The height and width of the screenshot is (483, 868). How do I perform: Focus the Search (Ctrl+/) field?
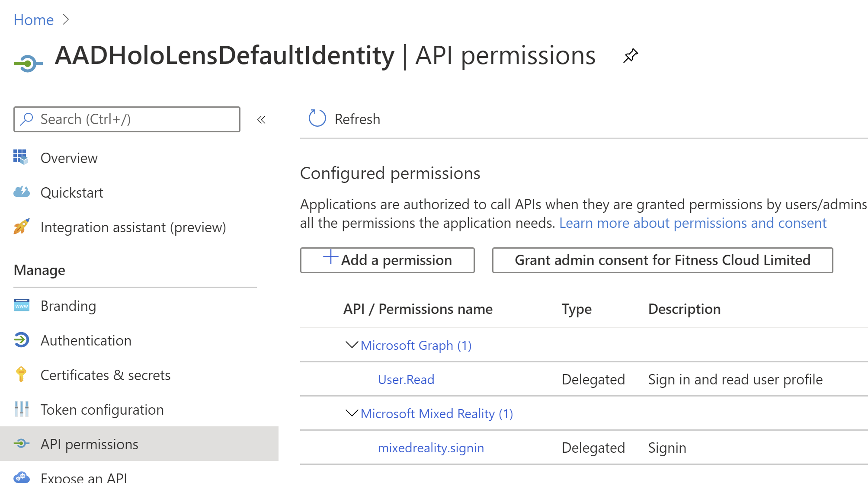(127, 119)
